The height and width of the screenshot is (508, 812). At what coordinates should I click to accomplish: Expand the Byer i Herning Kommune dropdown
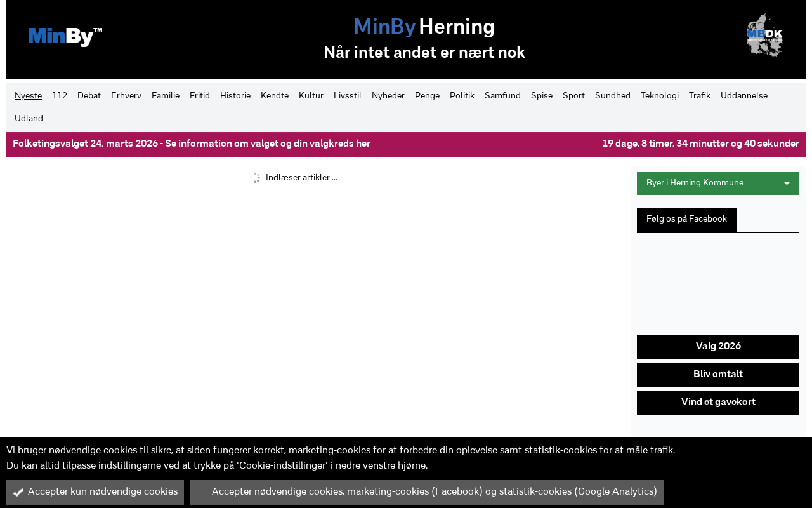[718, 184]
